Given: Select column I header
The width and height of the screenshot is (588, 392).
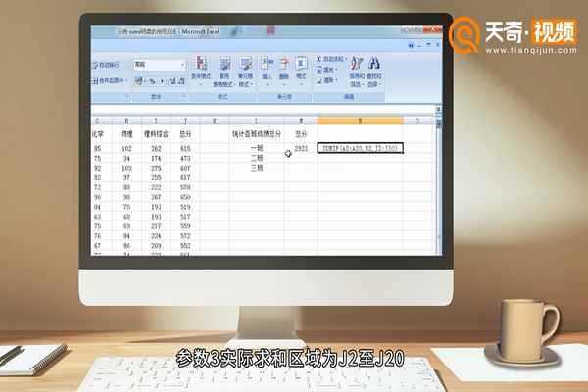Looking at the screenshot, I should 156,121.
